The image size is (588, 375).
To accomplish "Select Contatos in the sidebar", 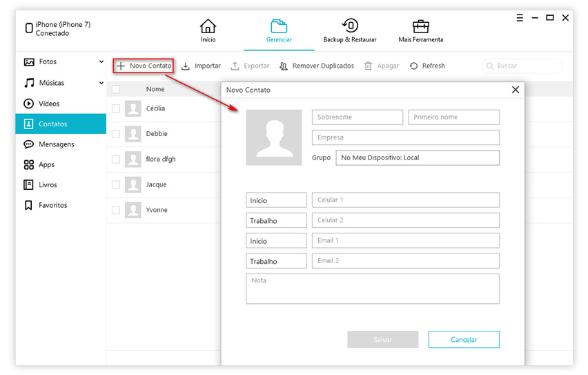I will click(61, 124).
